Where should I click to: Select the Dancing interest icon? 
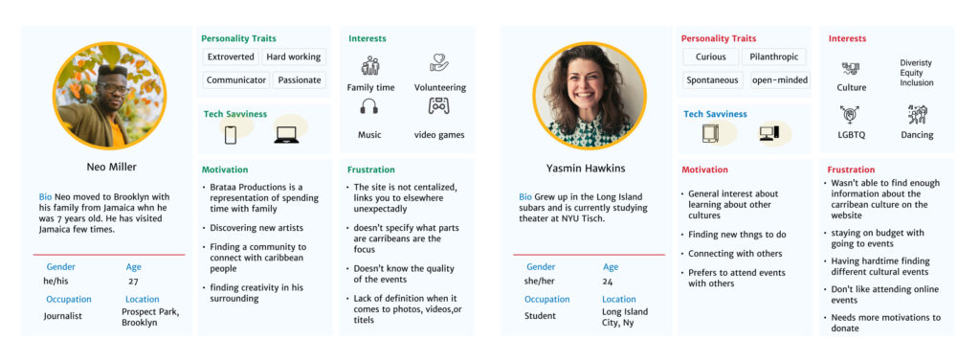coord(918,114)
